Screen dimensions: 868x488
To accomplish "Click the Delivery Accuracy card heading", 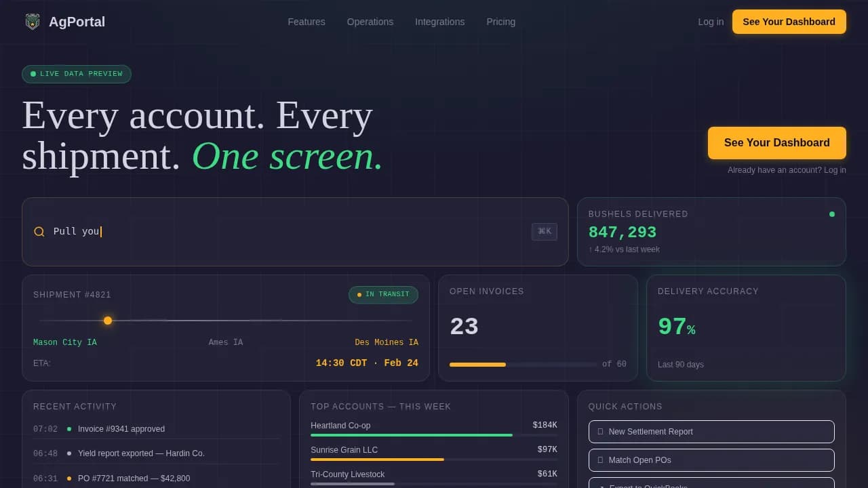I will tap(709, 291).
